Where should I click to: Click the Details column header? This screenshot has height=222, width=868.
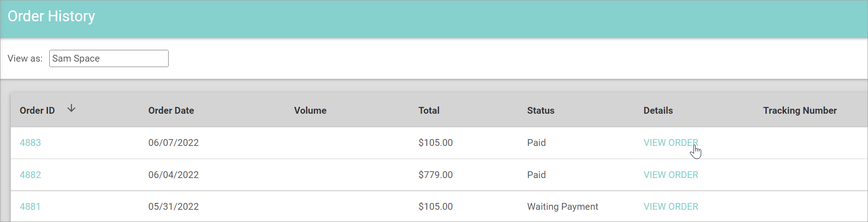click(x=658, y=111)
